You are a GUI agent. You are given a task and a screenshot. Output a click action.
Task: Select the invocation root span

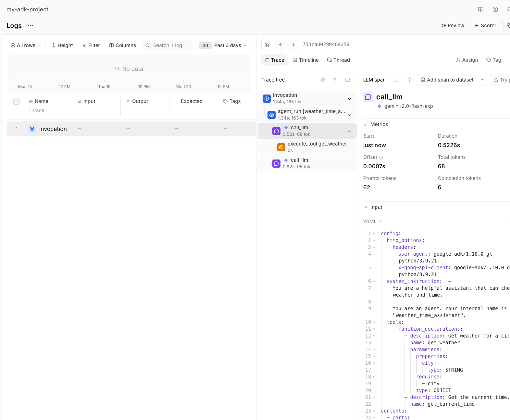pyautogui.click(x=307, y=98)
